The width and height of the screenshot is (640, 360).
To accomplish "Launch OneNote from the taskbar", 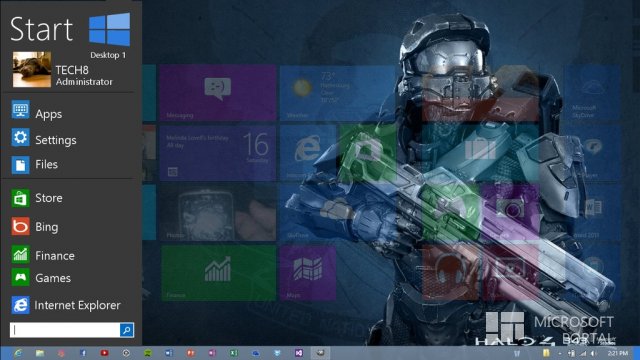I will pyautogui.click(x=212, y=353).
